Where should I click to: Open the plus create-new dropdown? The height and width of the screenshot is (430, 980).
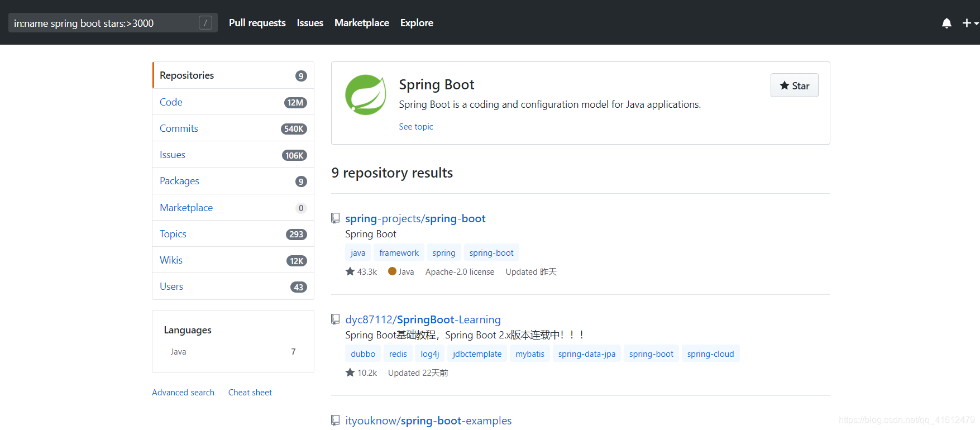pos(971,23)
